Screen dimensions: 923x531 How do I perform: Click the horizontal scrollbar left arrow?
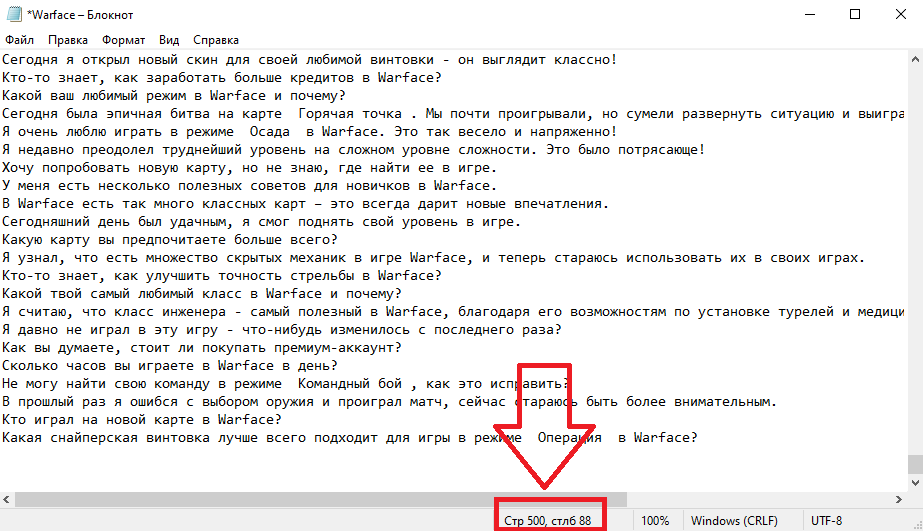coord(6,499)
